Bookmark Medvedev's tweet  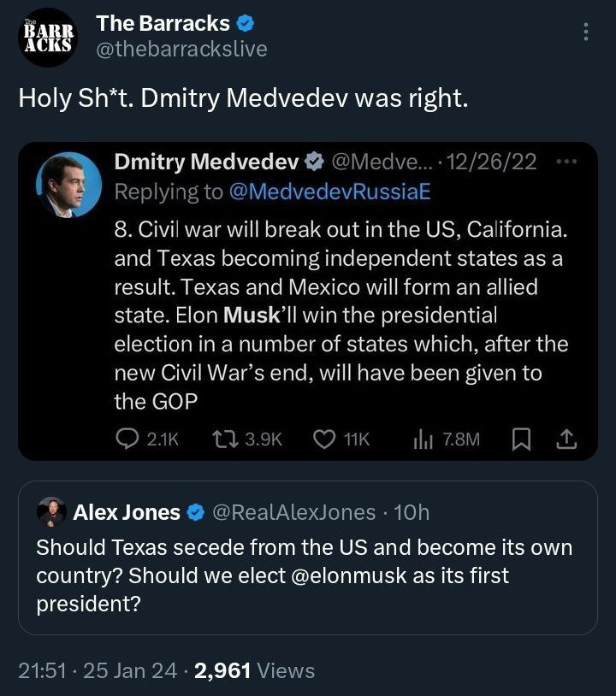click(x=520, y=439)
